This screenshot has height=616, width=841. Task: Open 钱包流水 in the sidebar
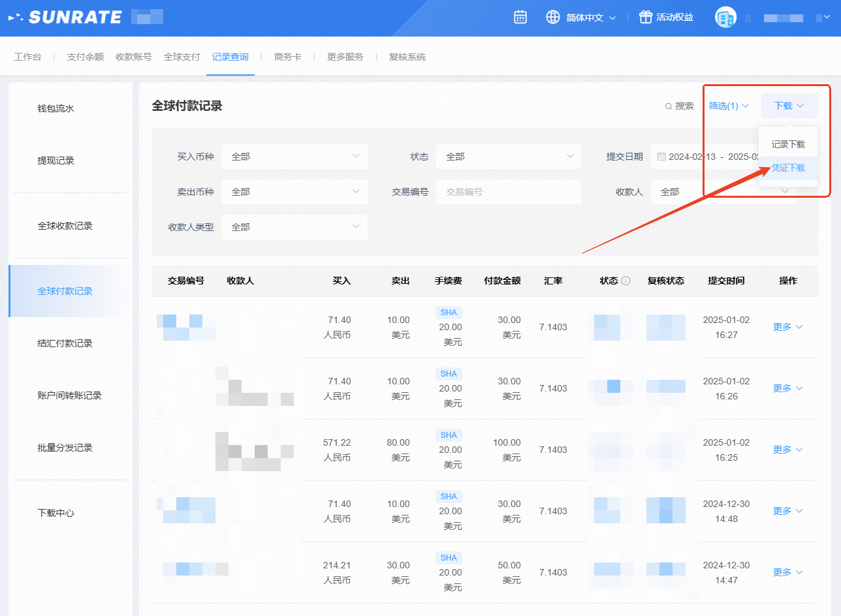point(56,108)
